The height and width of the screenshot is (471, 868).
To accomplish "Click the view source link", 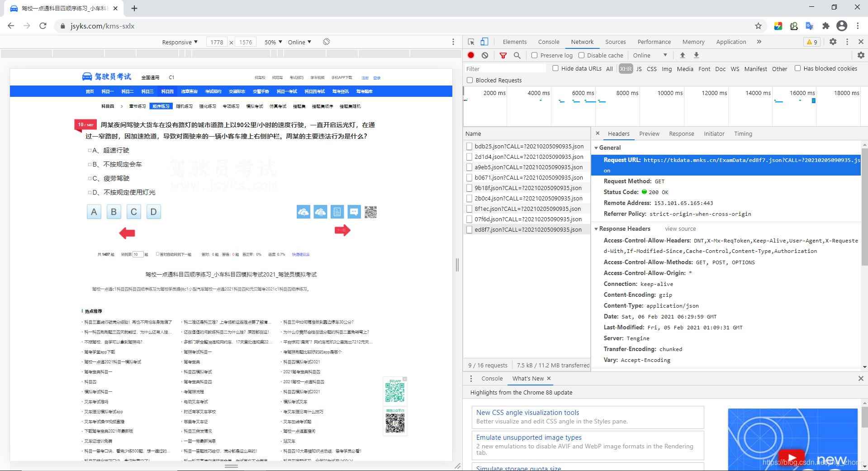I will click(x=680, y=229).
